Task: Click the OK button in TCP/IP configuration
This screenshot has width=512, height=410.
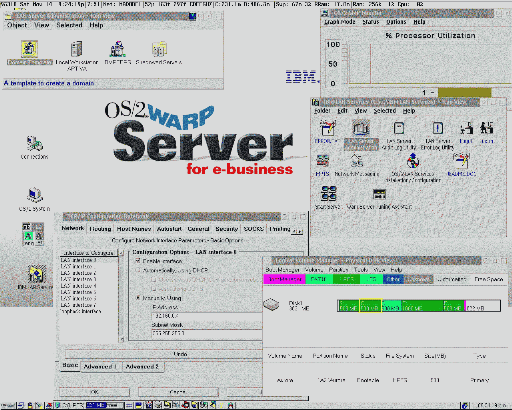Action: [94, 392]
